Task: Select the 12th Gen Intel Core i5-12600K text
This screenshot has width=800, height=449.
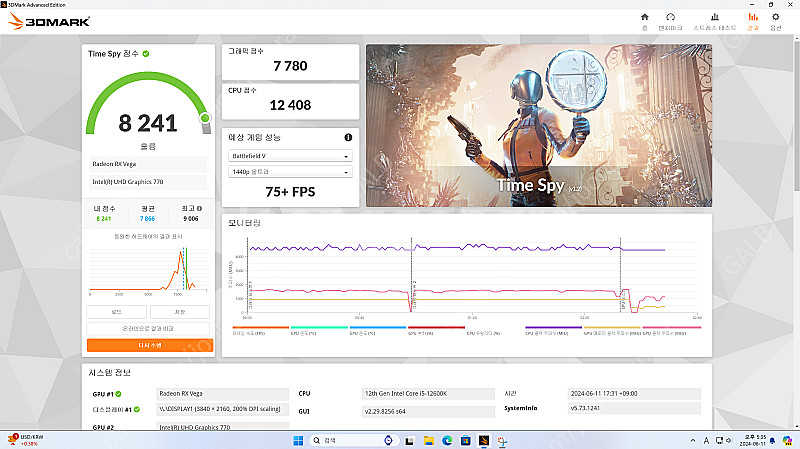Action: point(406,393)
